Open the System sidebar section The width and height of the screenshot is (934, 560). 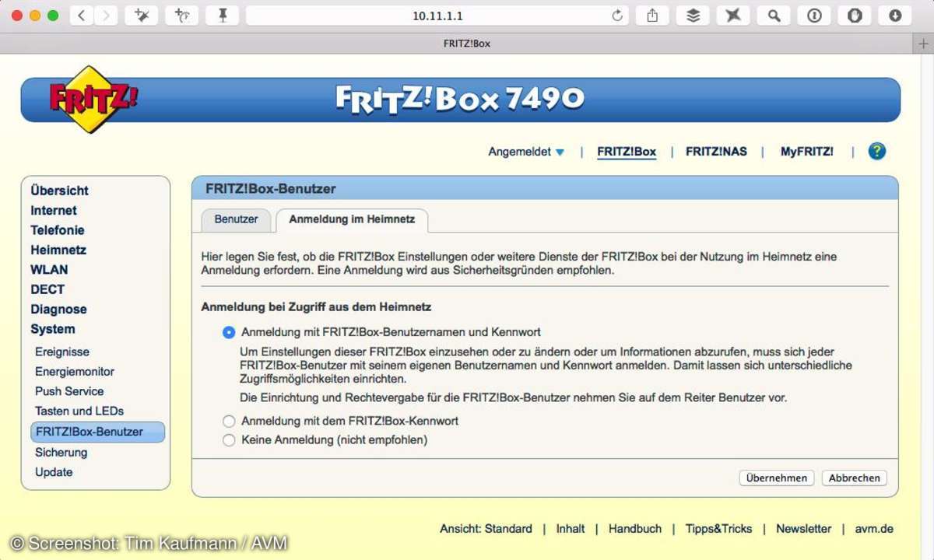click(x=53, y=329)
